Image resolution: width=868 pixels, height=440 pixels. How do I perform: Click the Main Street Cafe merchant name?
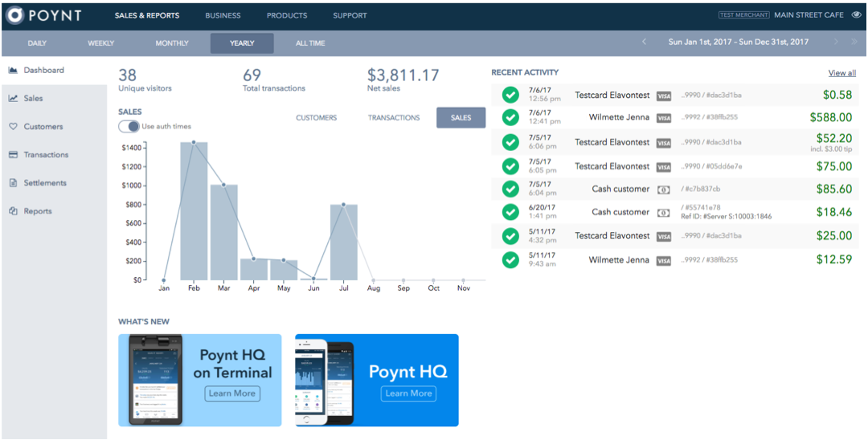coord(809,15)
